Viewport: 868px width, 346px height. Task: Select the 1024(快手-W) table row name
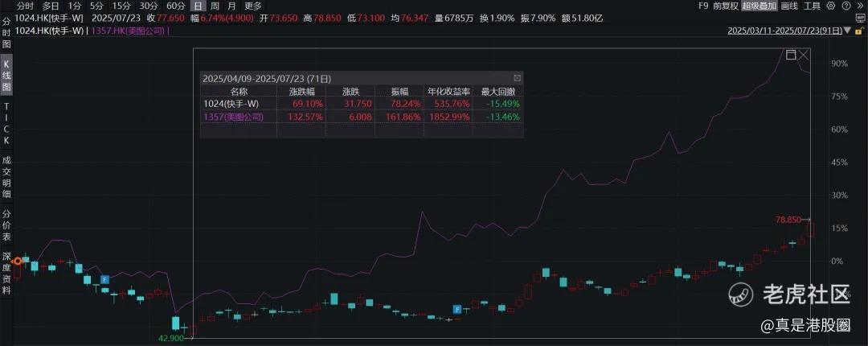231,104
